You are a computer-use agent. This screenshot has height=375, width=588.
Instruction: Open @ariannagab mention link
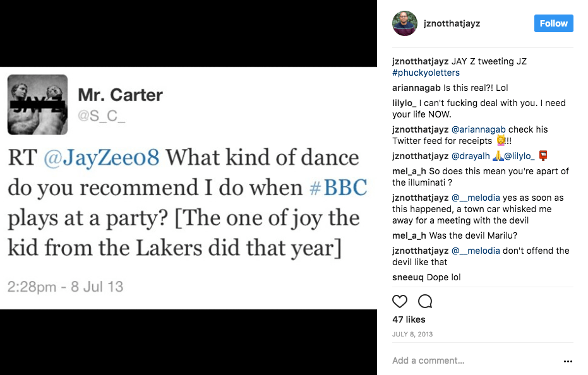[479, 129]
